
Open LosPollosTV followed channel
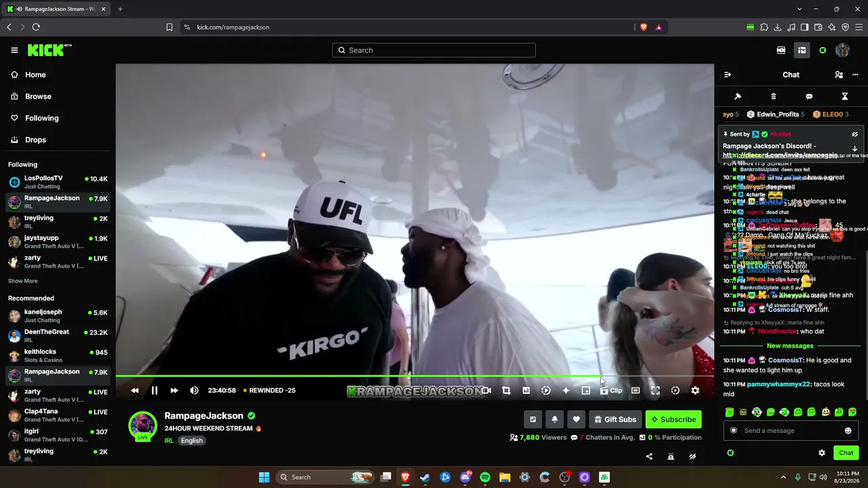click(58, 182)
